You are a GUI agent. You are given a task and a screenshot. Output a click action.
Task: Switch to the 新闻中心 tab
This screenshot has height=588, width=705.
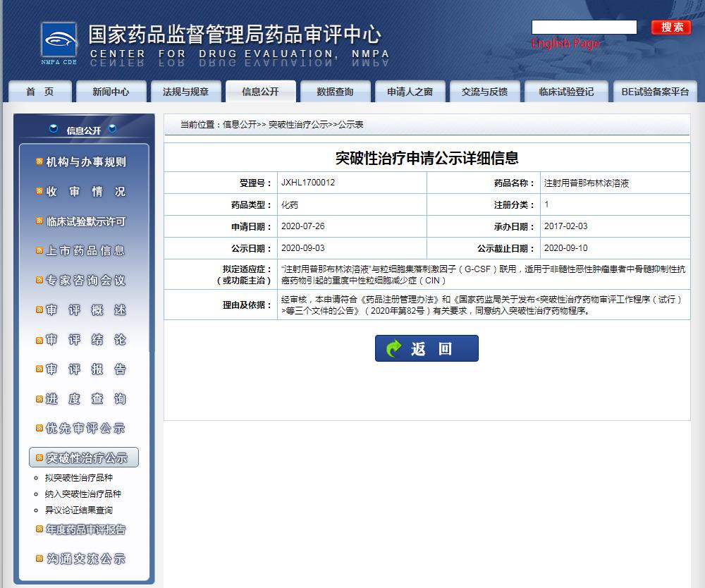tap(111, 92)
